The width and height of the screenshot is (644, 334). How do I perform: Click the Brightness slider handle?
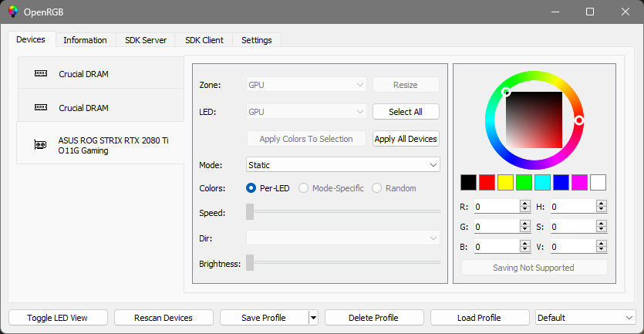[250, 262]
